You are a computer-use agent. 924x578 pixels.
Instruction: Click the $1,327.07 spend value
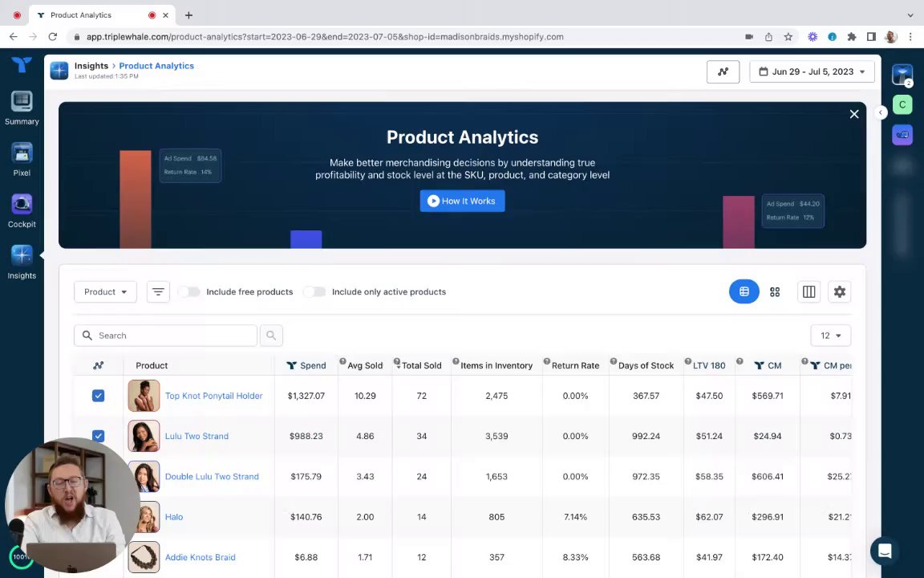[x=306, y=396]
